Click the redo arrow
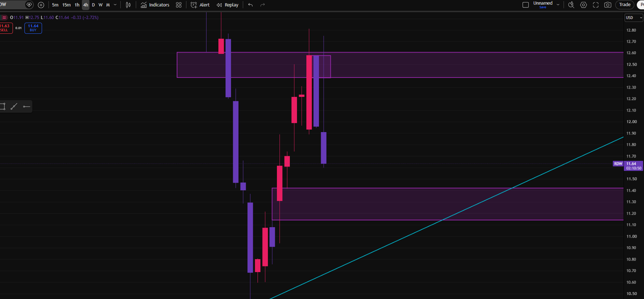Screen dimensions: 644x299 pyautogui.click(x=262, y=5)
